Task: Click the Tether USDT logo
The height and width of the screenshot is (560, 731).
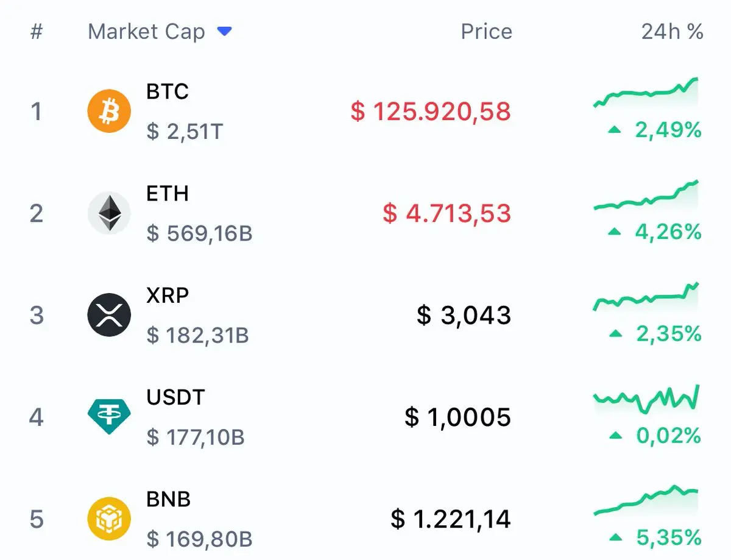Action: point(109,417)
